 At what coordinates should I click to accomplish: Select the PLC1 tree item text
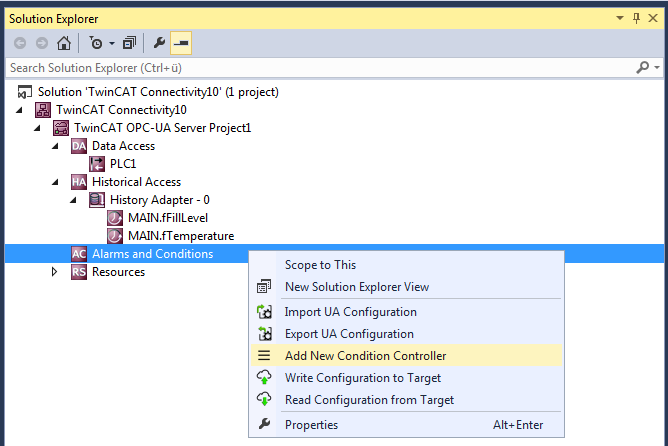point(123,164)
